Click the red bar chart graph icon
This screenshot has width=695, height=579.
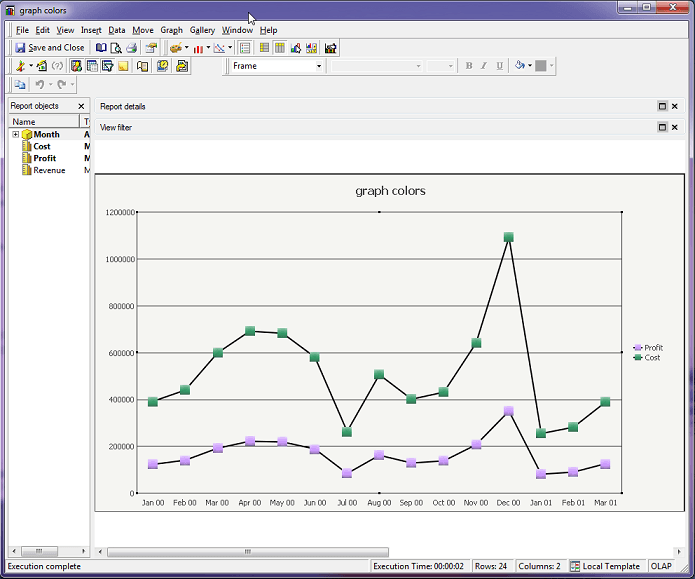tap(198, 47)
